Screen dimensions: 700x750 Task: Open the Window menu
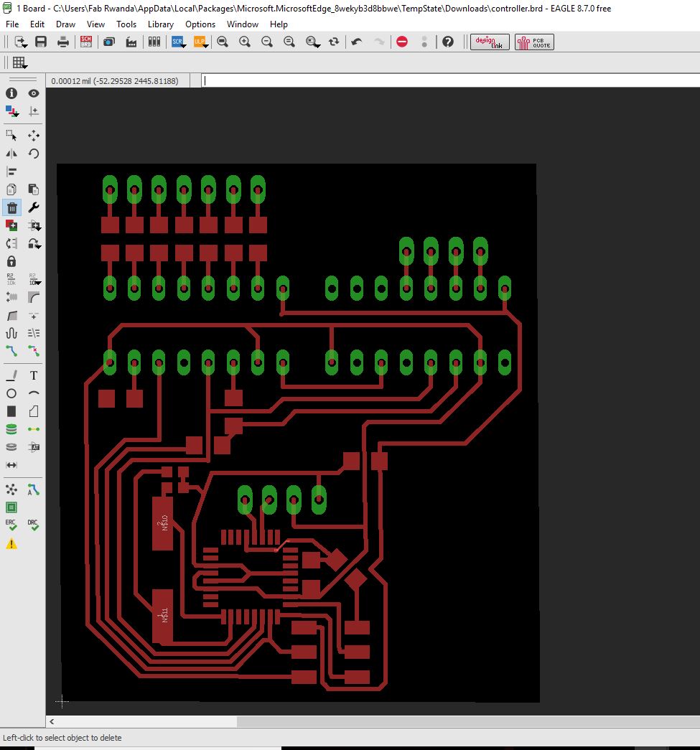coord(243,24)
